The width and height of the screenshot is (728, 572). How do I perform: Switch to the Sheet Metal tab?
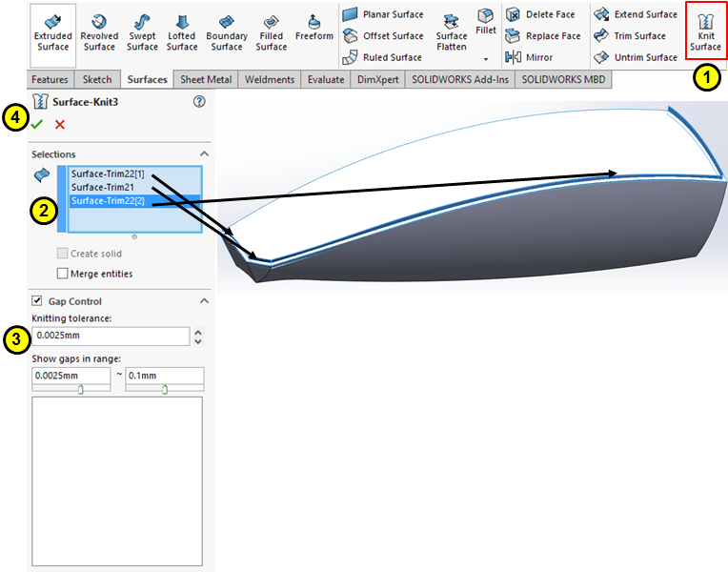point(207,80)
